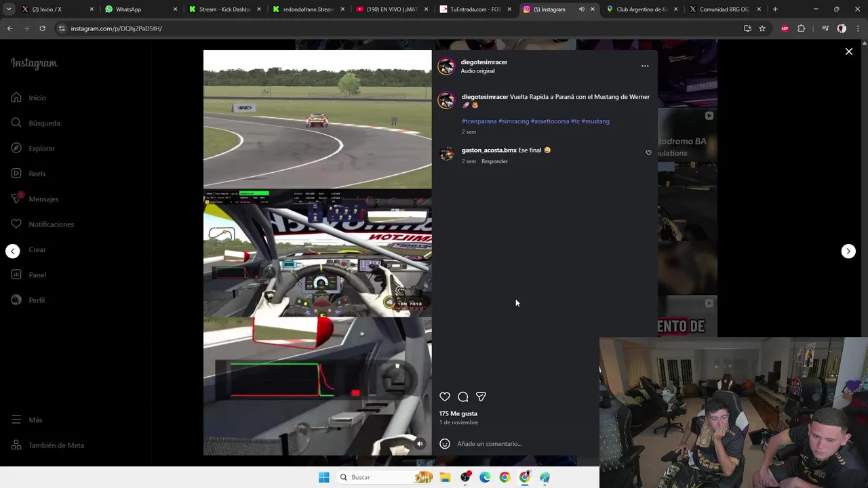Open OBS Studio from taskbar
This screenshot has width=868, height=488.
(x=465, y=477)
